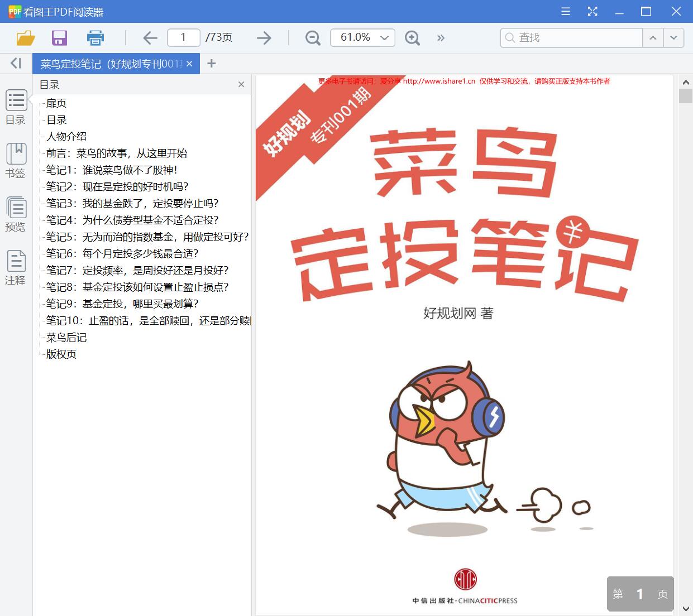Open the 目录 outline sidebar panel

click(x=16, y=108)
